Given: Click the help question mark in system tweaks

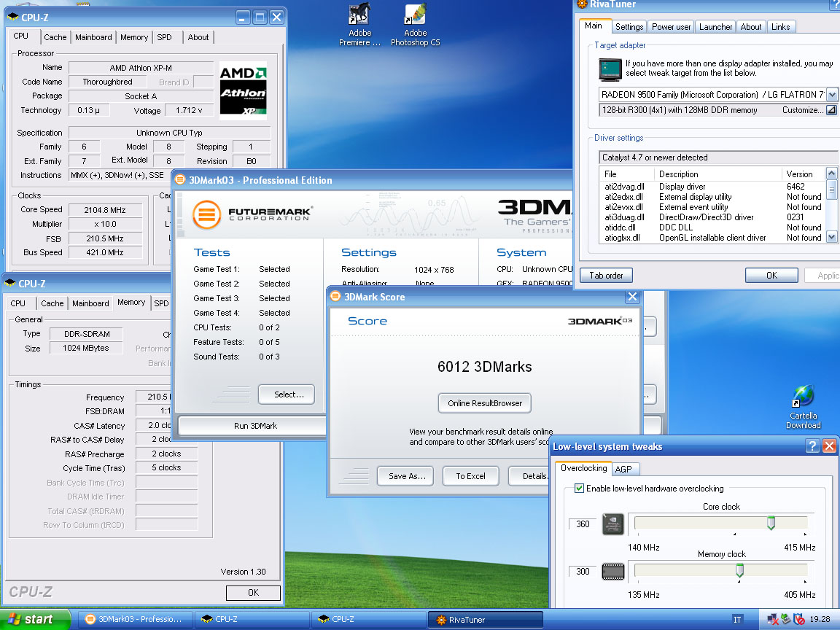Looking at the screenshot, I should click(812, 446).
